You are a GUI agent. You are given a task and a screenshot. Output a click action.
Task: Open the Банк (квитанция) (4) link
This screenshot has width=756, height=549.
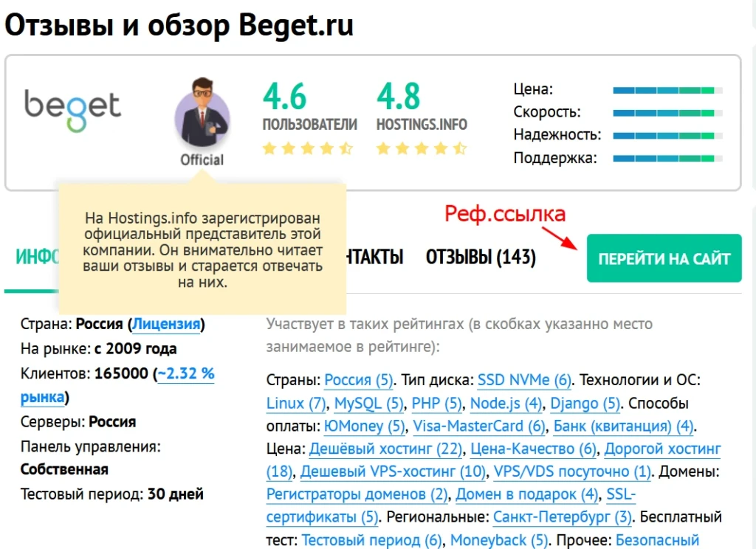pyautogui.click(x=623, y=426)
